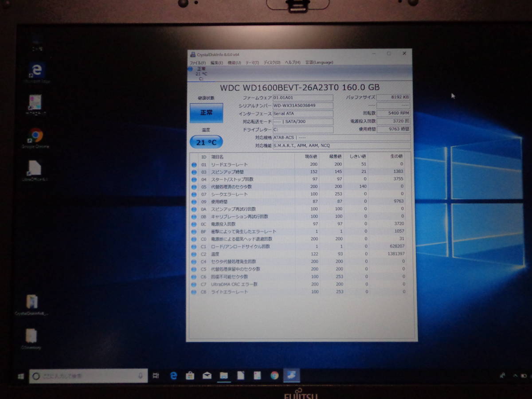This screenshot has height=399, width=532.
Task: Click the UltraDMA CRC エラー数 row label
Action: click(x=234, y=284)
